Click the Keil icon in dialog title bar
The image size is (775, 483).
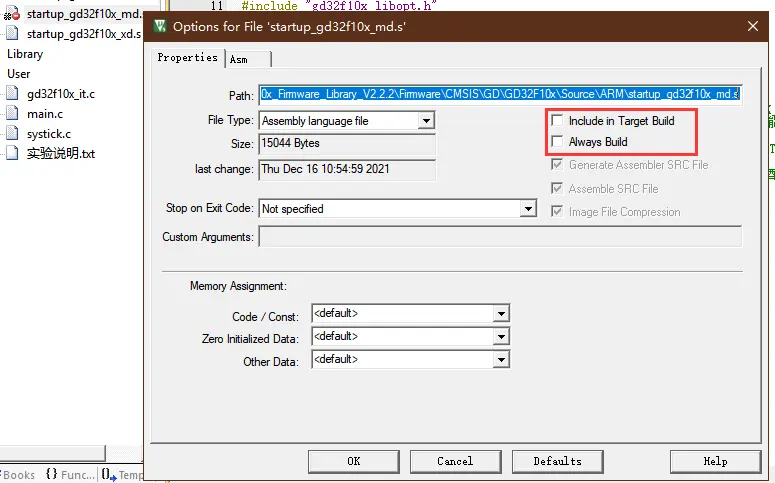click(160, 26)
